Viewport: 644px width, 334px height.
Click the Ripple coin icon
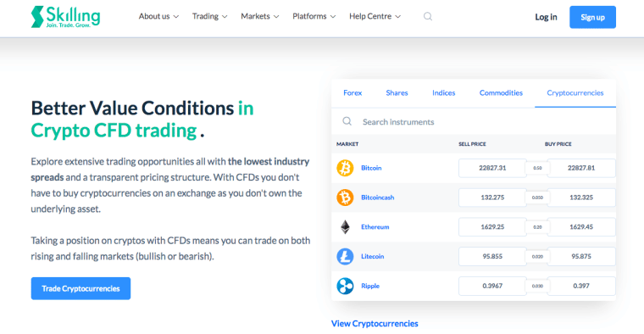point(345,286)
